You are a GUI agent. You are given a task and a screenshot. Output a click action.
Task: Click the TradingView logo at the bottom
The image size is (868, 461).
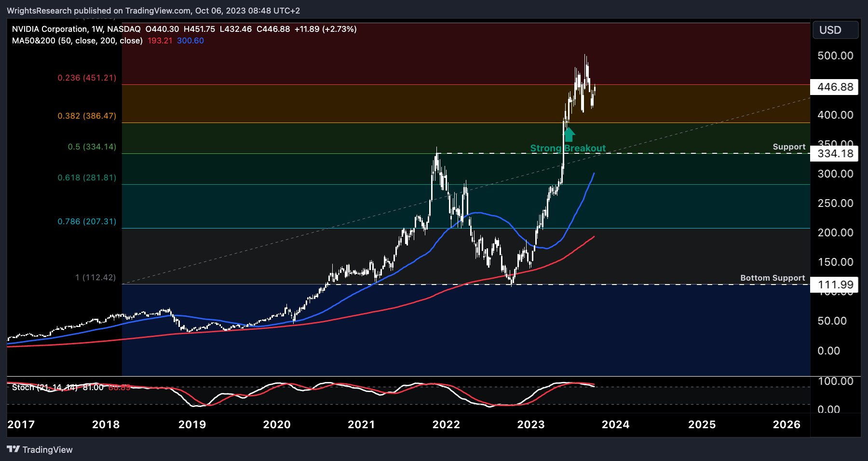coord(40,449)
